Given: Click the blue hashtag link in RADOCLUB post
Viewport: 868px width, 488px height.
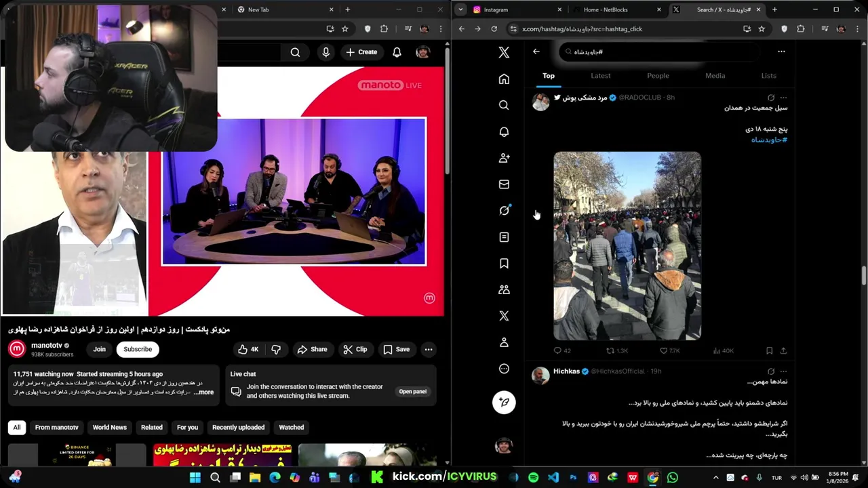Looking at the screenshot, I should tap(769, 140).
